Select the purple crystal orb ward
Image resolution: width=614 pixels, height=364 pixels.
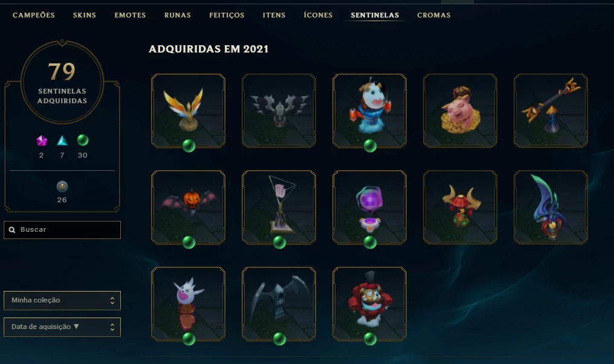(369, 207)
